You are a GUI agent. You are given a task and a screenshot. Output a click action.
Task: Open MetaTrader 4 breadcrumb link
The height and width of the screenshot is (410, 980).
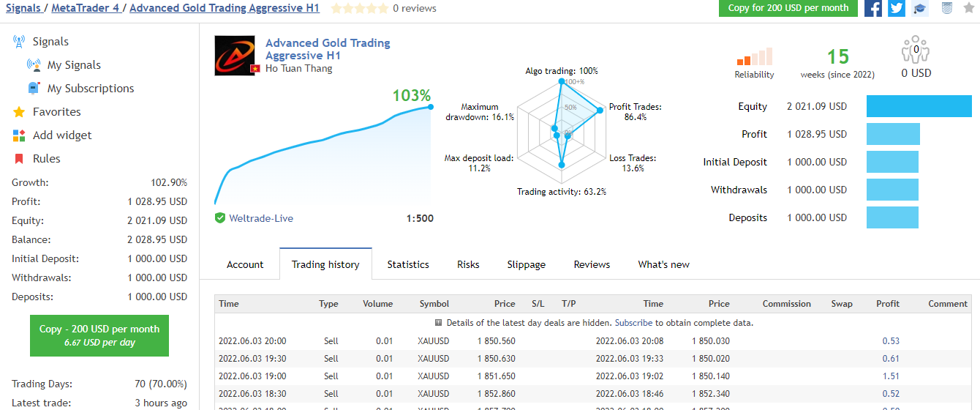86,8
